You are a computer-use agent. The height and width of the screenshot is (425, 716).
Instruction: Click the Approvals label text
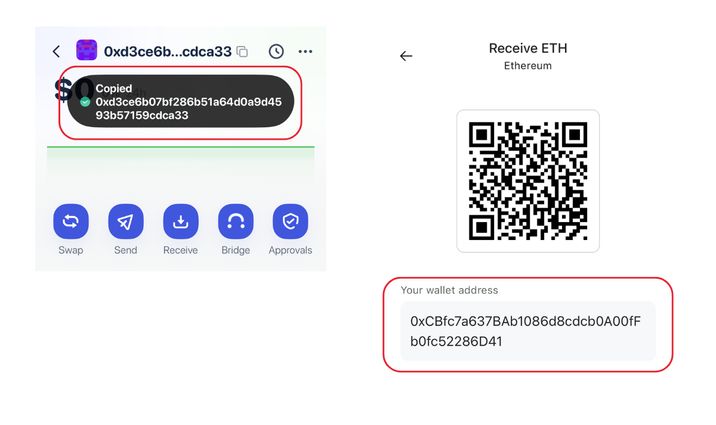290,250
